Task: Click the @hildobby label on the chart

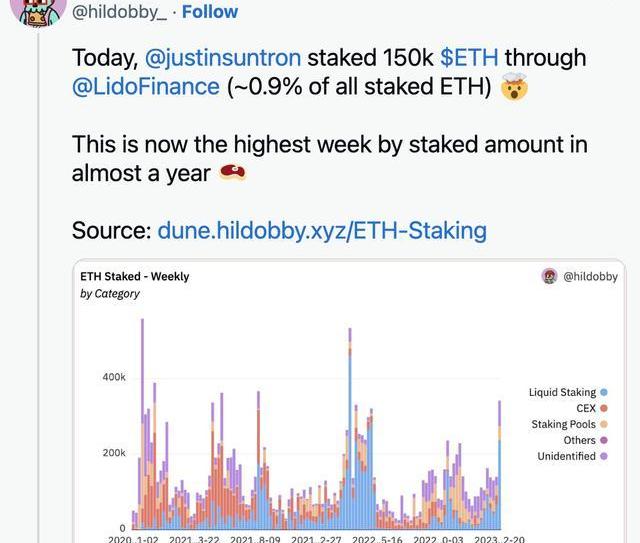Action: pos(590,276)
